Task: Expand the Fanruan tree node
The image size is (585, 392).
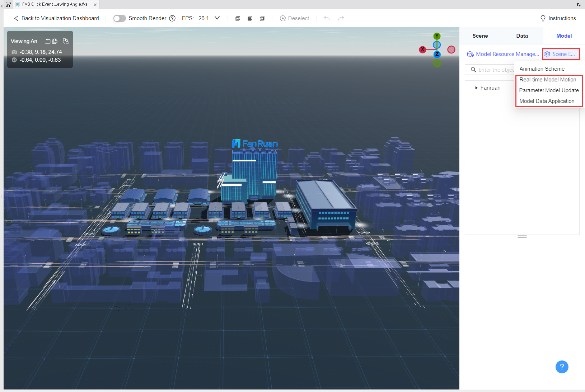Action: [476, 88]
